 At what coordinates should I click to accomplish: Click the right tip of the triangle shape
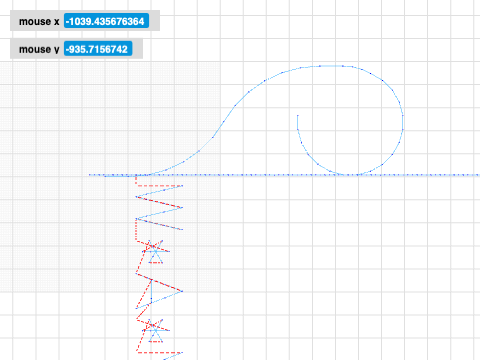click(x=182, y=291)
